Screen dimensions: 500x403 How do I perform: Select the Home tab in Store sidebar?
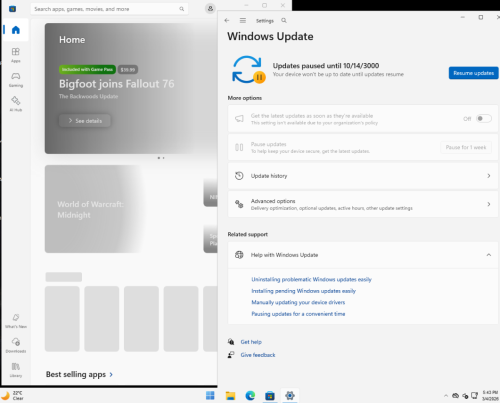click(x=16, y=30)
